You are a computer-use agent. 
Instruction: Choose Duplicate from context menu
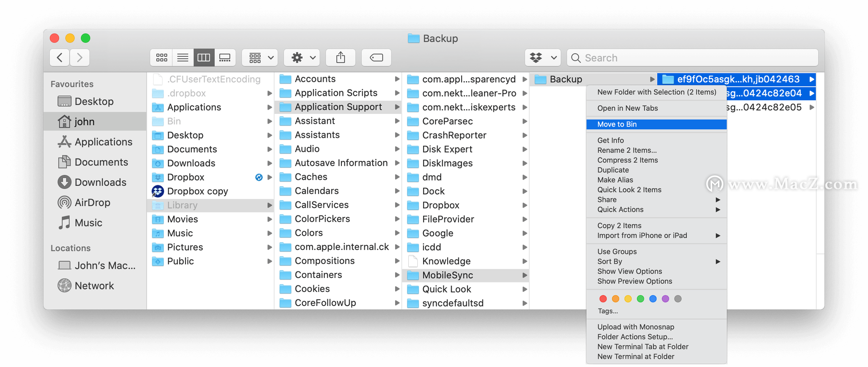coord(656,170)
